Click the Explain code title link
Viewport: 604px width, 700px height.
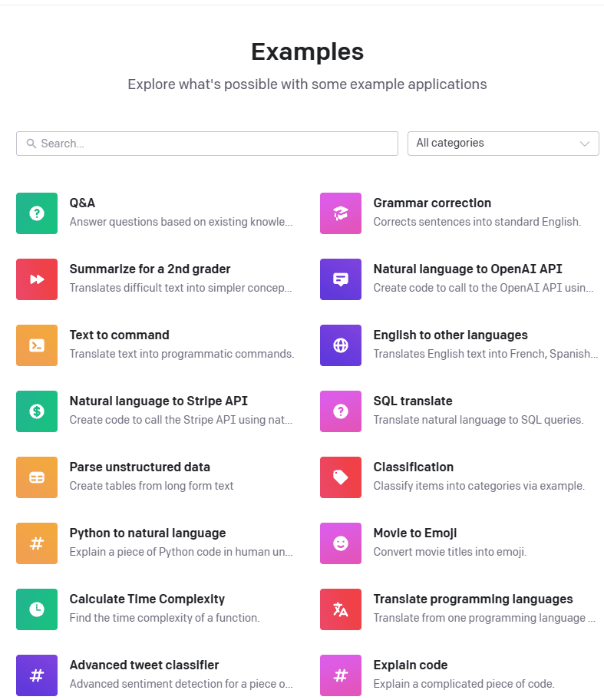pos(411,665)
